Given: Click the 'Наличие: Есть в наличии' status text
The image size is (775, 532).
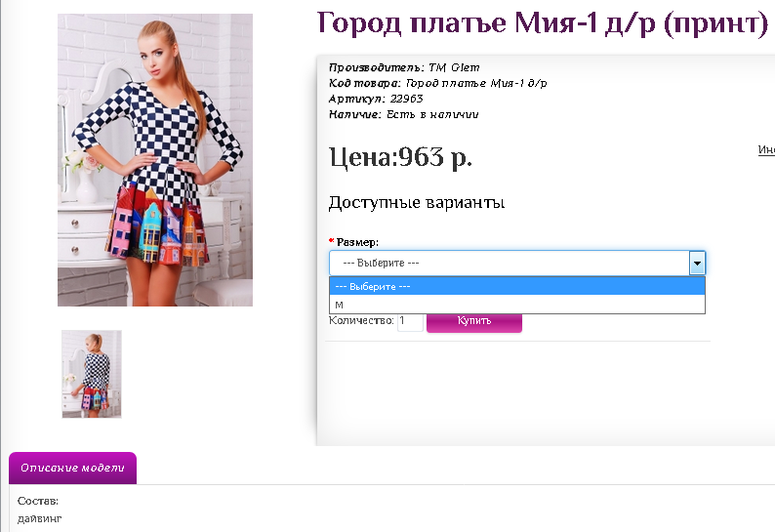Looking at the screenshot, I should click(x=403, y=114).
